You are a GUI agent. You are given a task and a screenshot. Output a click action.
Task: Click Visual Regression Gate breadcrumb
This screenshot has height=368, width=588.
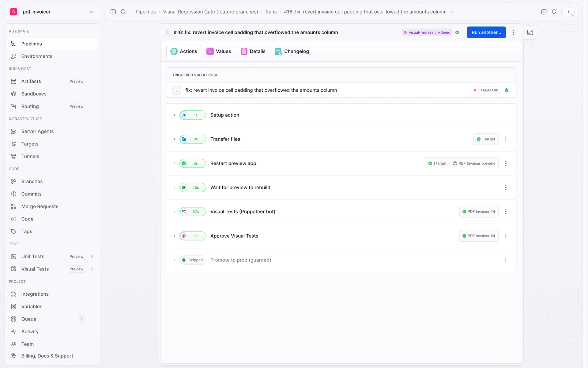(210, 12)
